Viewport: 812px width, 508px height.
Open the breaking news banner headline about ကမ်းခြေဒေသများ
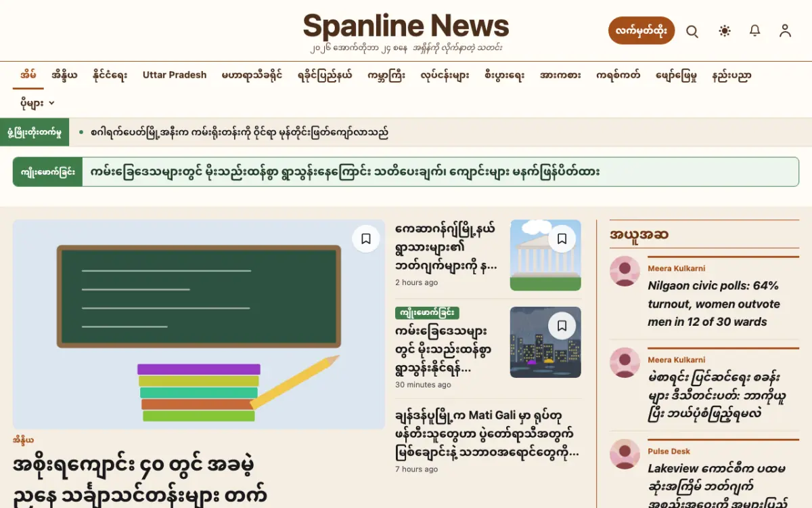point(345,172)
